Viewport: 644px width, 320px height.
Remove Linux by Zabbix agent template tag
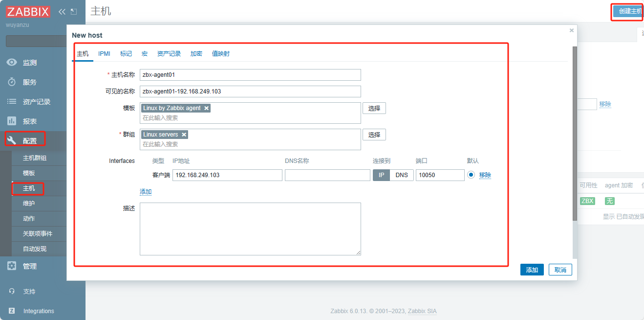(207, 108)
